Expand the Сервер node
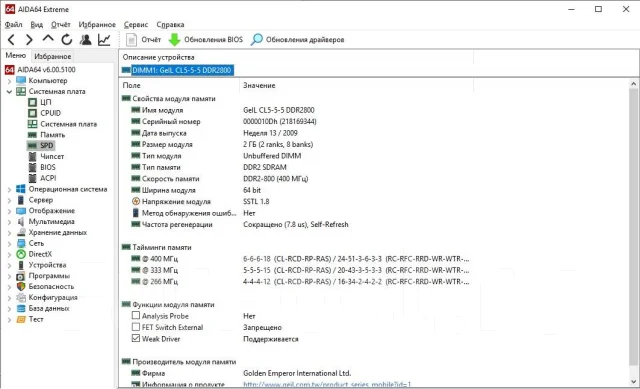Viewport: 640px width, 389px height. pos(9,200)
